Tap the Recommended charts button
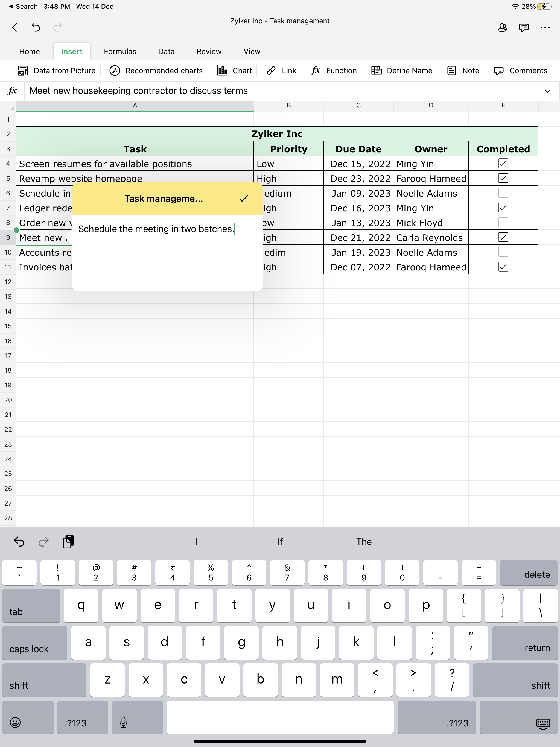 pos(156,71)
